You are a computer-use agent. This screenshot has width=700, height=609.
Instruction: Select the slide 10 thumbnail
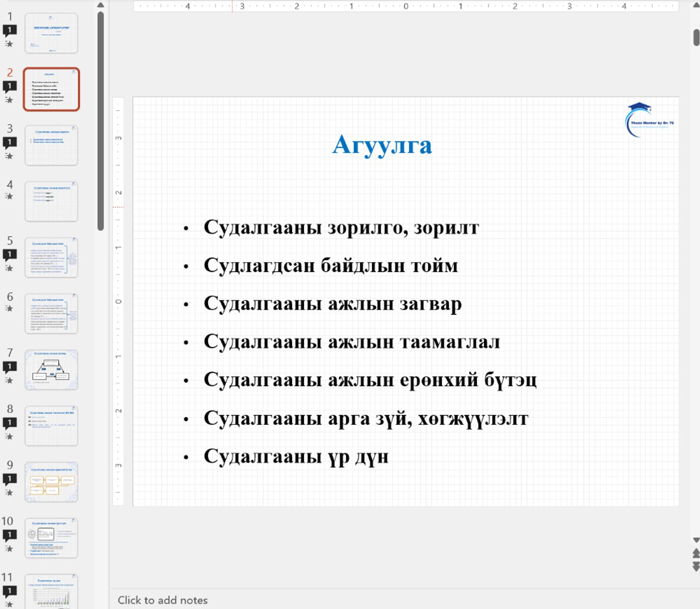[x=51, y=538]
